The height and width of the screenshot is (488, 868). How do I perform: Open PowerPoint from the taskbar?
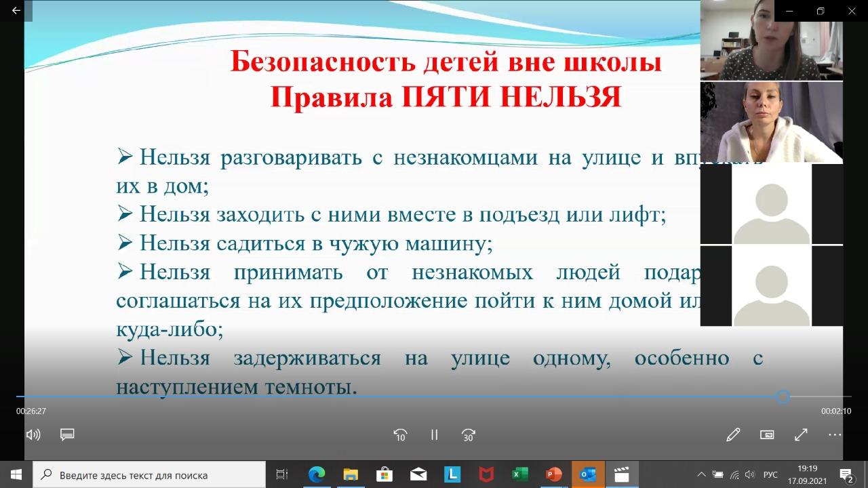(554, 474)
